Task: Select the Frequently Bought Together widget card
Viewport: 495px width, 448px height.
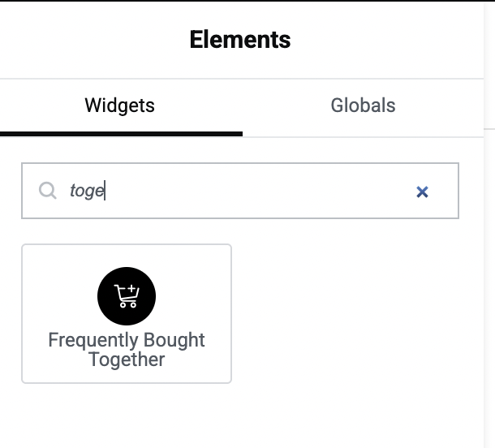Action: pos(127,313)
